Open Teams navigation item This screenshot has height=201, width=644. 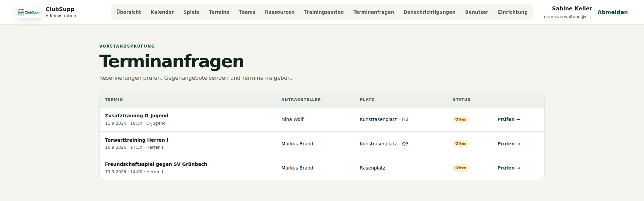click(247, 12)
